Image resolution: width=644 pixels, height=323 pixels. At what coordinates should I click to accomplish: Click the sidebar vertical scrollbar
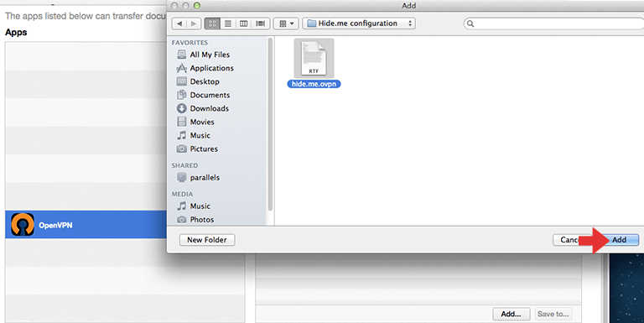click(270, 124)
